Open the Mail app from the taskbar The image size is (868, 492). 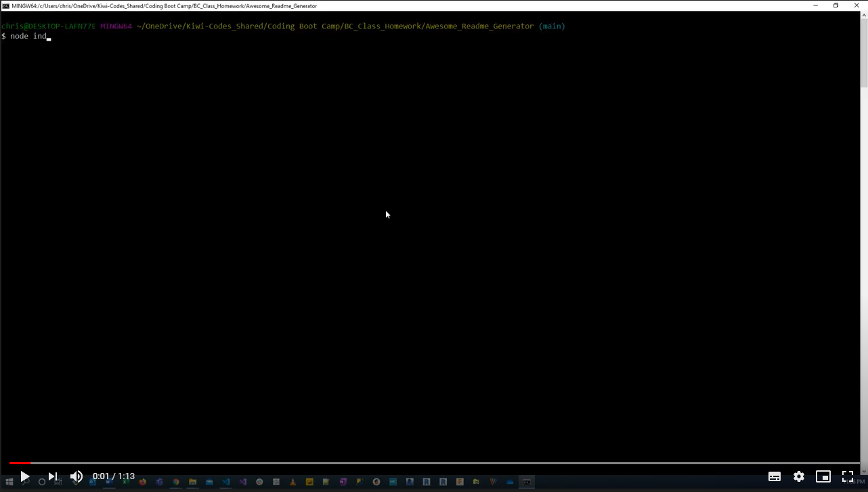click(x=209, y=482)
